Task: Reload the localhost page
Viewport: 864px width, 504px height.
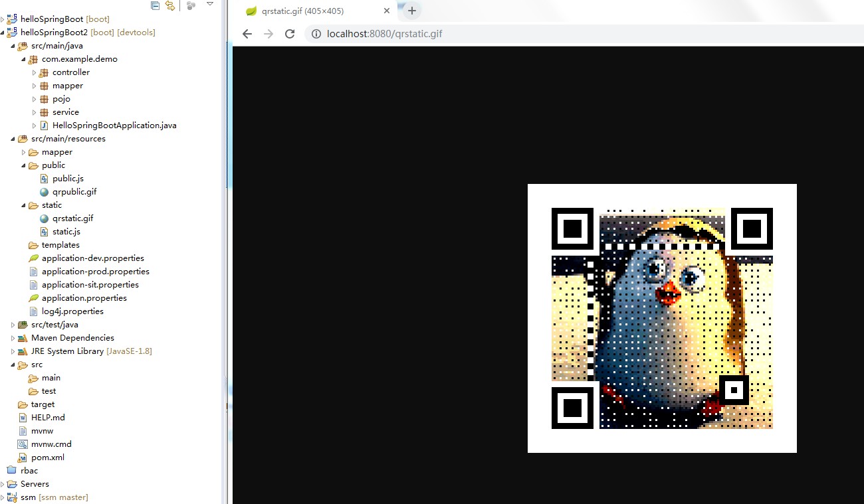Action: click(290, 34)
